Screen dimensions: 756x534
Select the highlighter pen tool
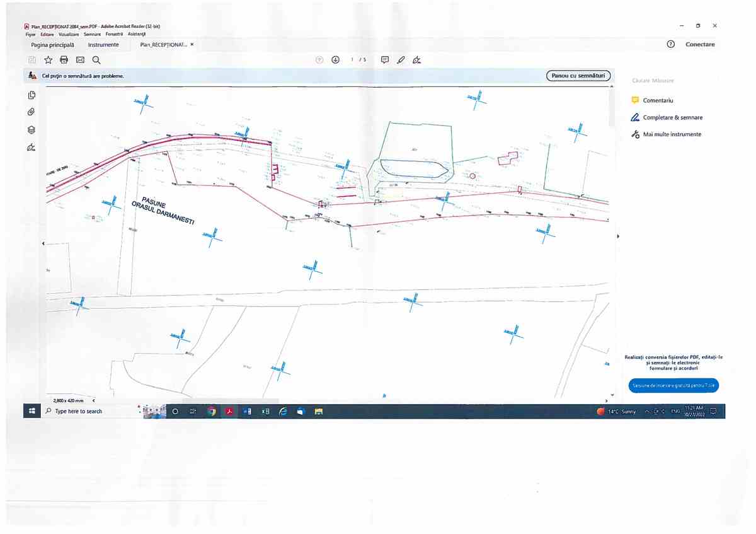pos(401,60)
